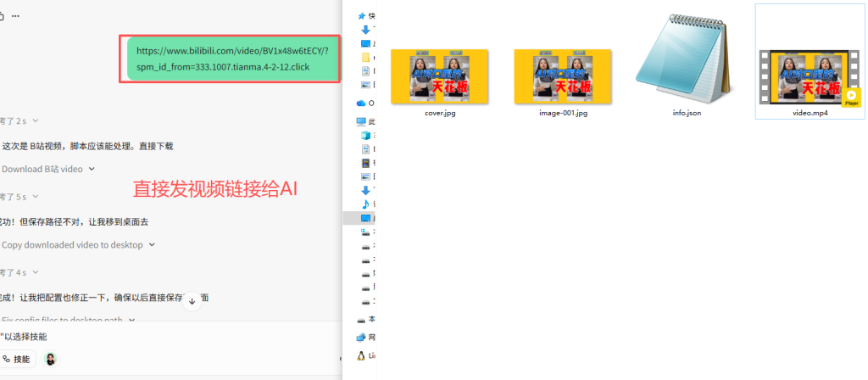The width and height of the screenshot is (868, 380).
Task: Open the Linux penguin icon in sidebar
Action: pyautogui.click(x=361, y=355)
